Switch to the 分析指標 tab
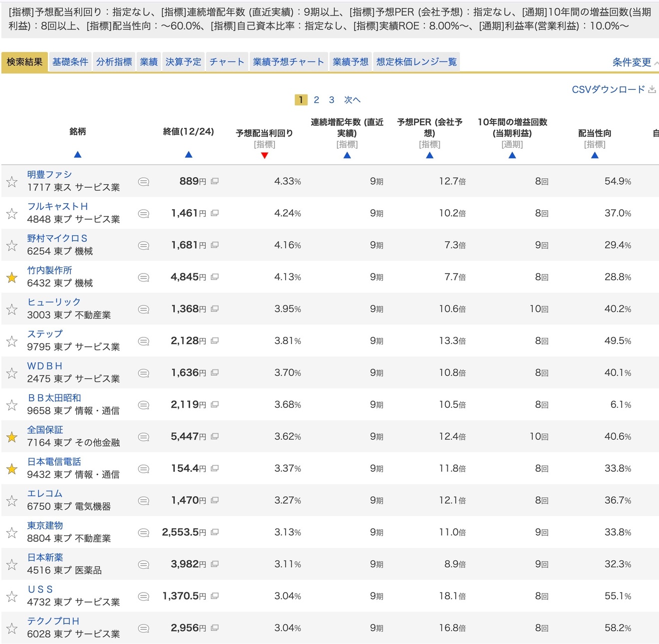 pos(114,62)
